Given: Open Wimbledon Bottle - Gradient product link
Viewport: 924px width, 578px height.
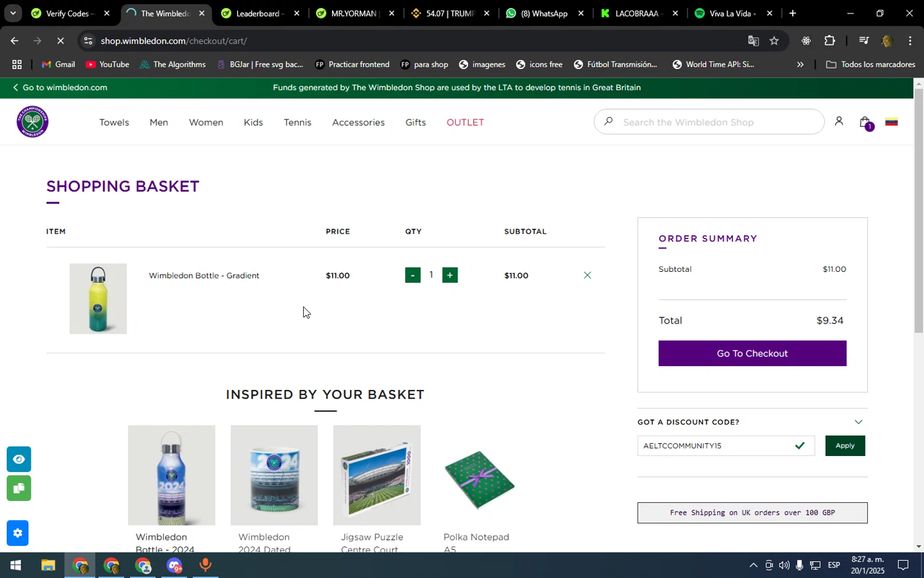Looking at the screenshot, I should click(204, 275).
